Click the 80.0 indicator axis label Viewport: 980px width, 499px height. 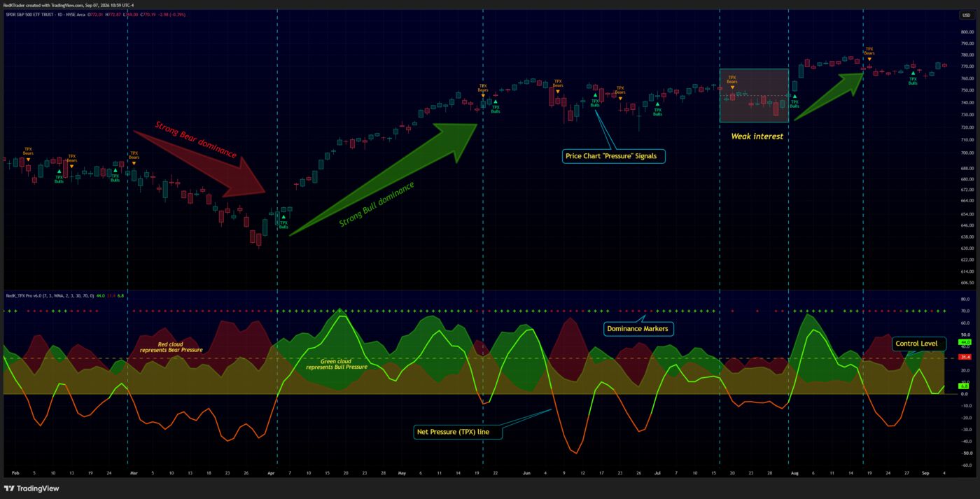(x=965, y=299)
